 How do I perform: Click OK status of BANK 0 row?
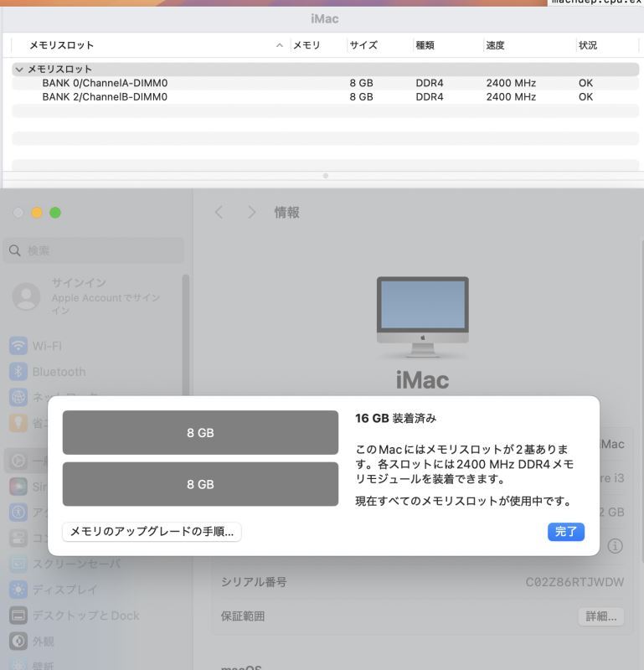[x=585, y=83]
